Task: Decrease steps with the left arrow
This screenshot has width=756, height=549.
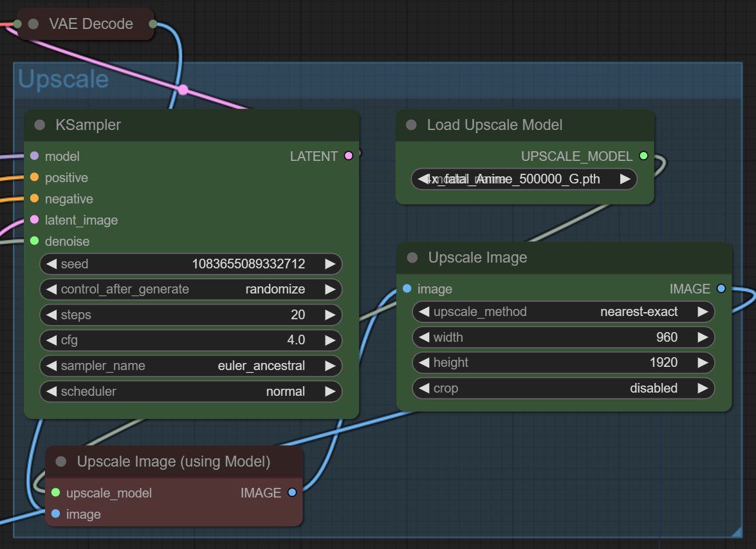Action: (x=51, y=315)
